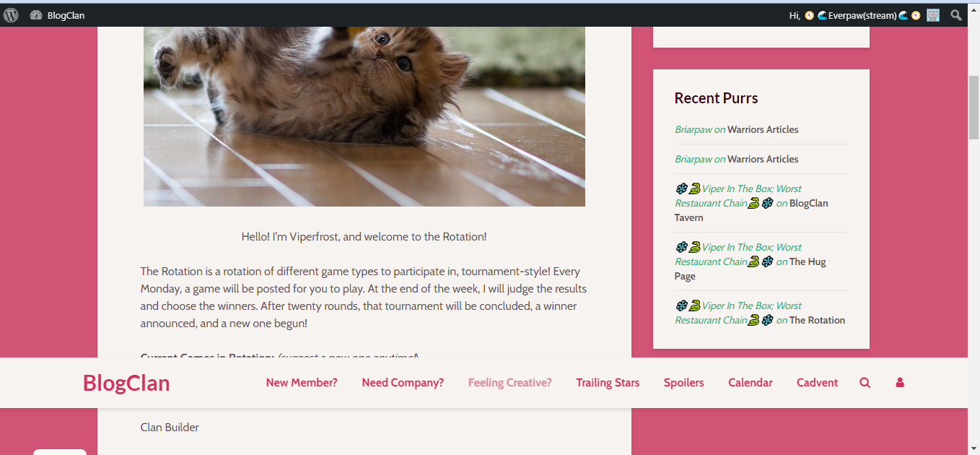Viewport: 980px width, 455px height.
Task: Open the BlogClan dashboard gauge icon
Action: click(36, 15)
